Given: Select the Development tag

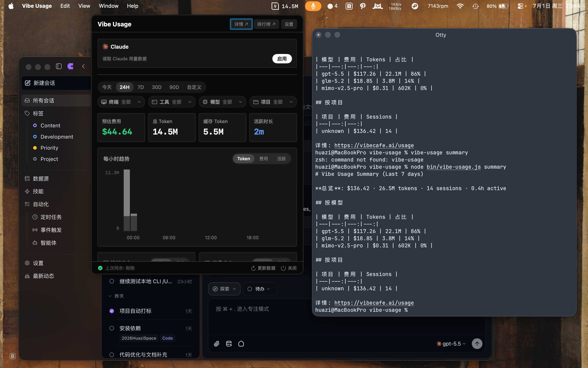Looking at the screenshot, I should pos(57,137).
